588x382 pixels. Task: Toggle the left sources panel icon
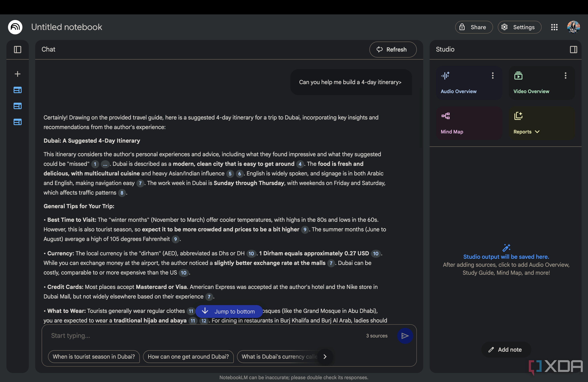point(18,50)
